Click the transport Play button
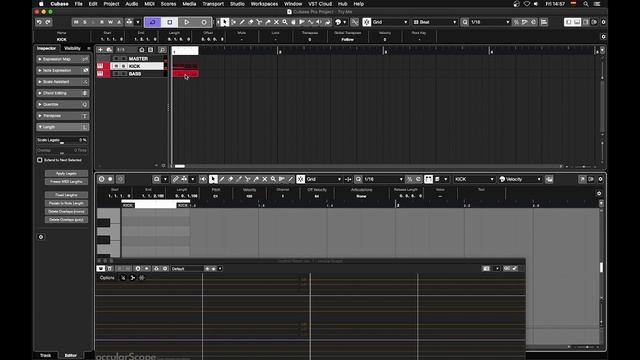Screen dimensions: 640x360 point(187,22)
